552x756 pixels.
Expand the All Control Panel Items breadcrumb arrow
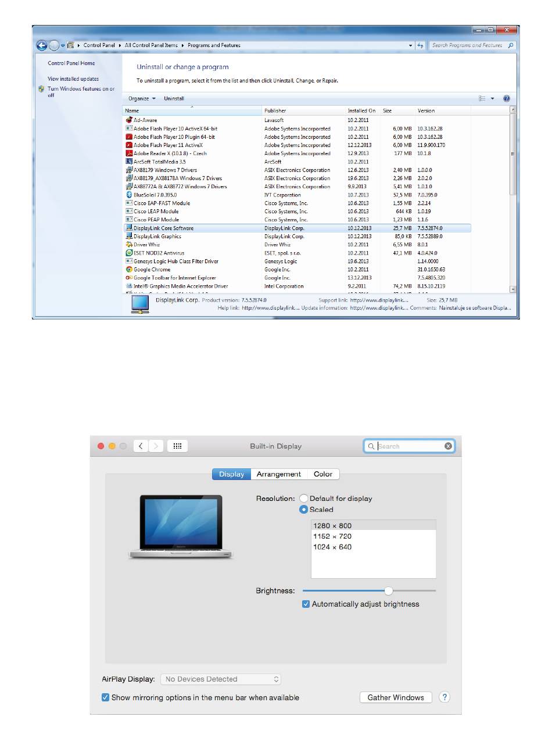coord(182,45)
